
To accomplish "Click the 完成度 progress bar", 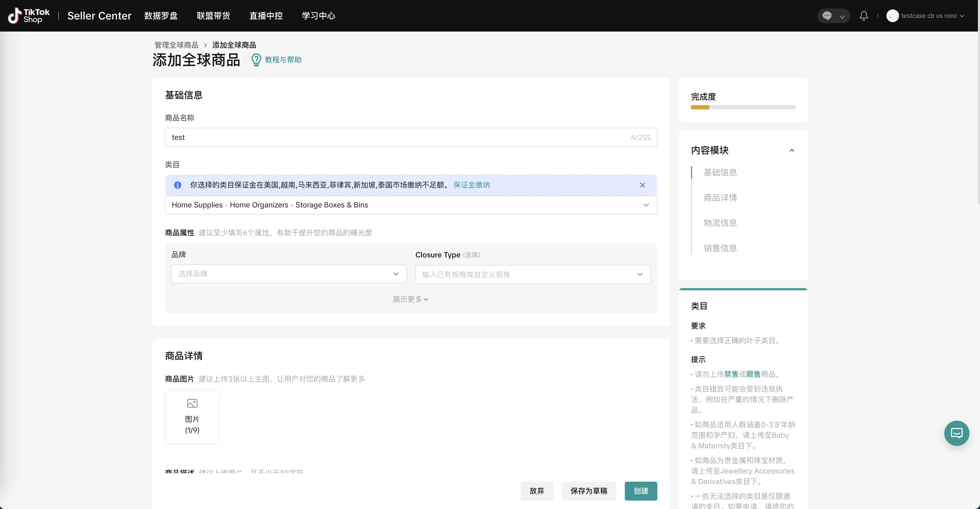I will coord(742,107).
